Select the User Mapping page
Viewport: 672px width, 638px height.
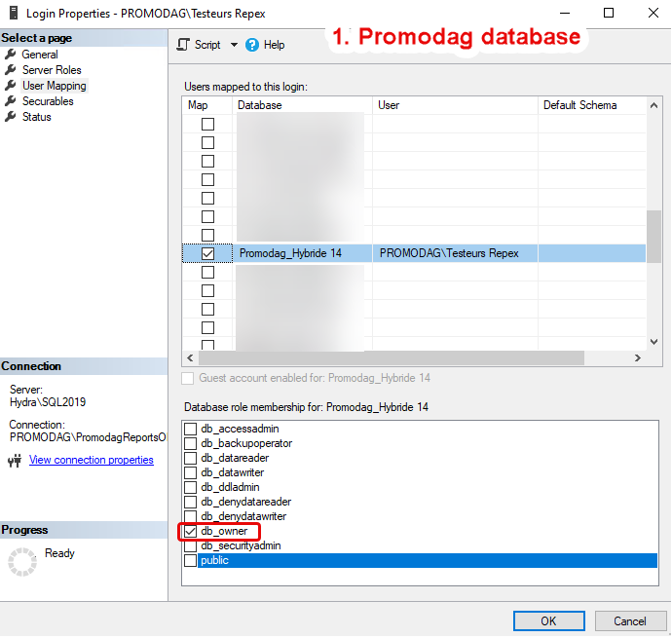(55, 86)
